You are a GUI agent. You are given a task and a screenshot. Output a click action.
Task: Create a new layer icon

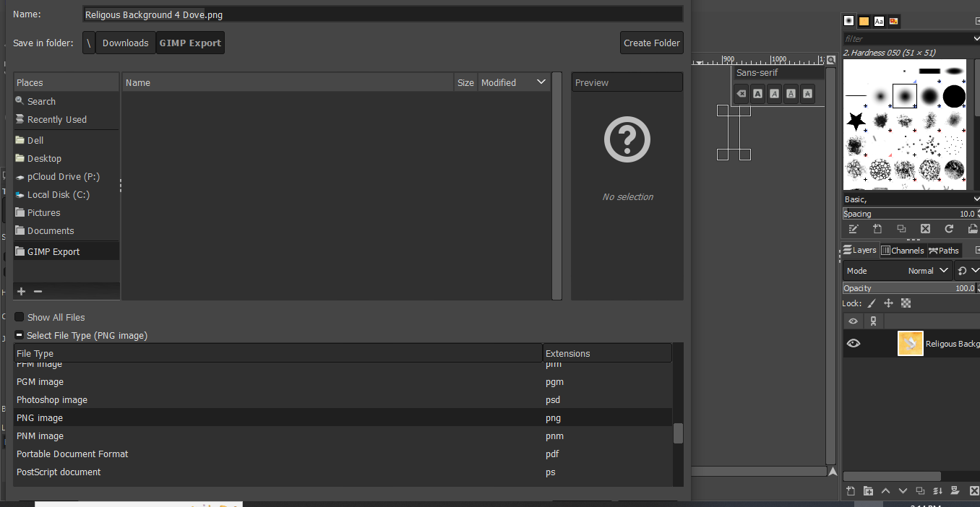(851, 491)
